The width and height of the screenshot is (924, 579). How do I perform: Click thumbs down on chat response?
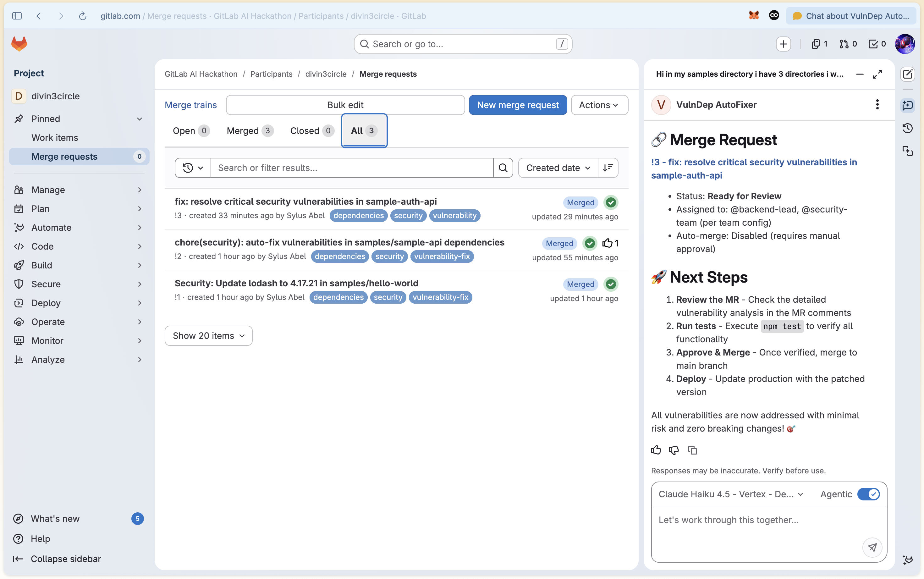point(674,450)
